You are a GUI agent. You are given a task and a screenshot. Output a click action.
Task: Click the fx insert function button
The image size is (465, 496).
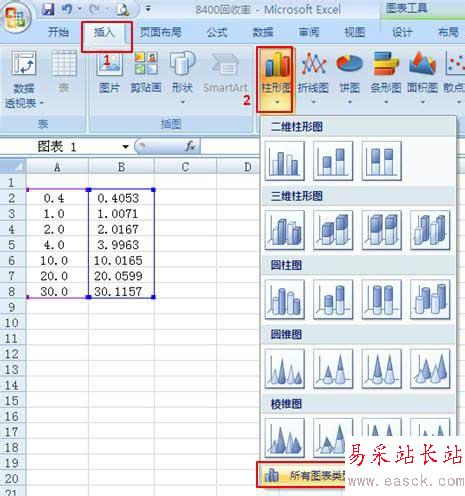pyautogui.click(x=190, y=146)
